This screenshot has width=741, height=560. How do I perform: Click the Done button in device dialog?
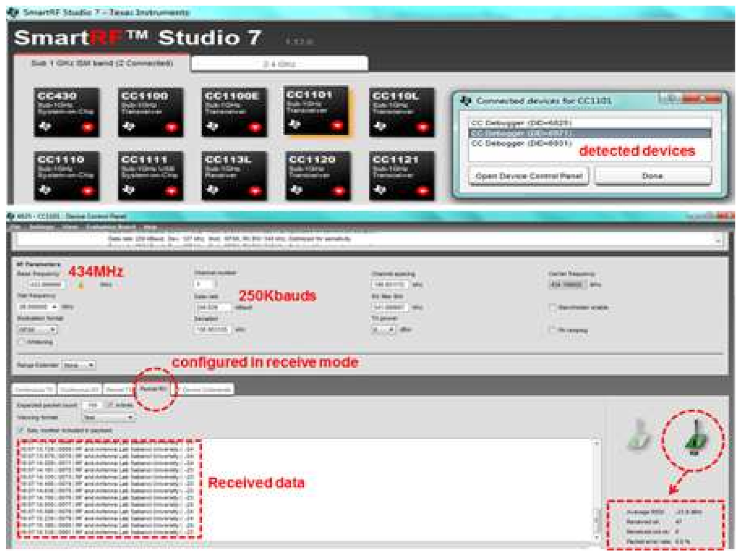[x=653, y=176]
